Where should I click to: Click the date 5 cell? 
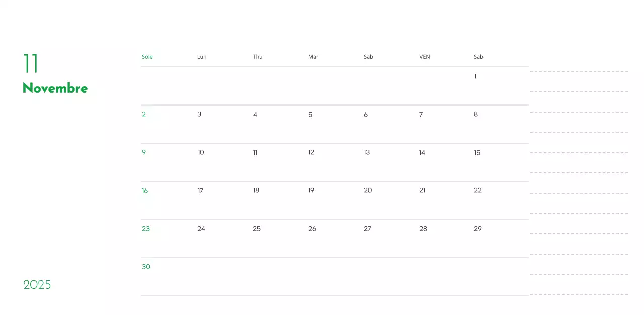(310, 115)
